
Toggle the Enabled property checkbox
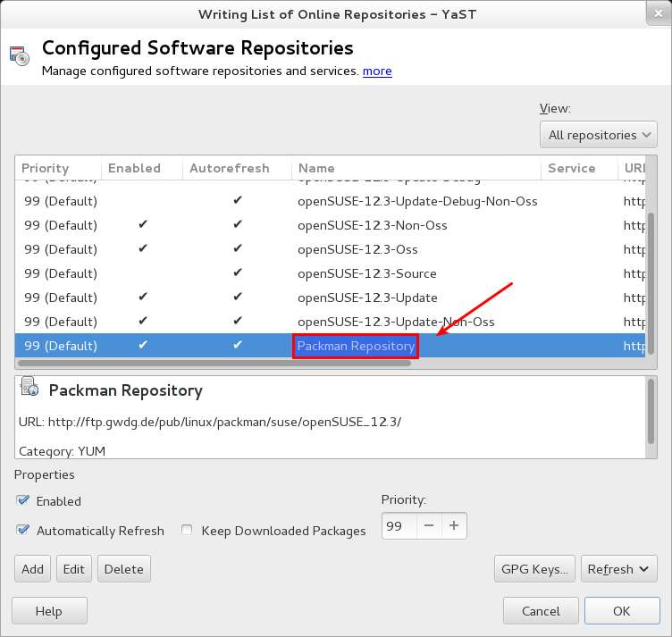click(22, 500)
